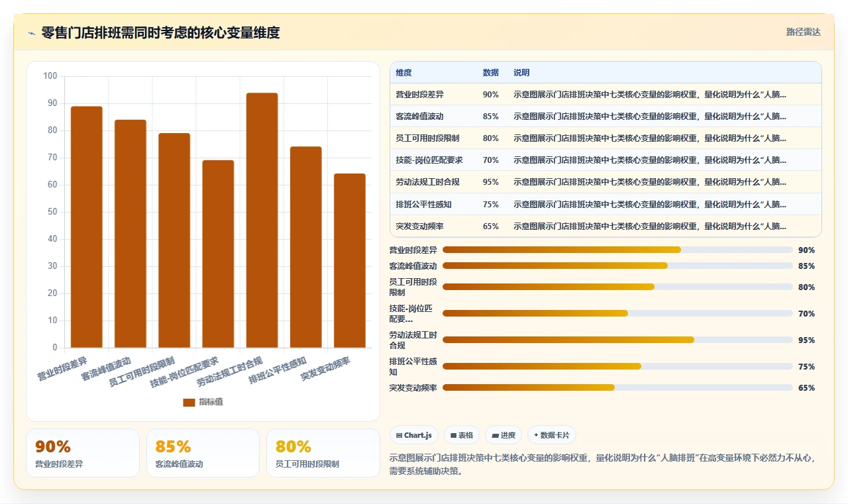
Task: Click the 营业时段差异 progress bar
Action: (x=617, y=250)
